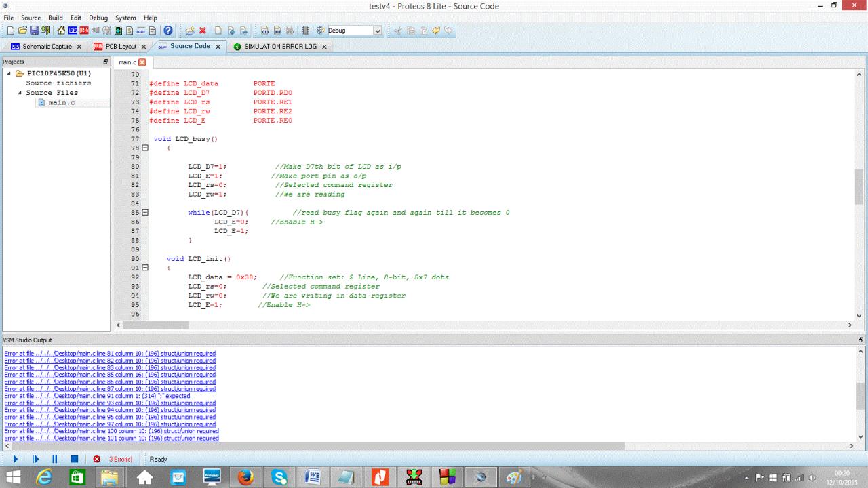Close the SIMULATION ERROR LOG tab
This screenshot has width=868, height=488.
[324, 47]
